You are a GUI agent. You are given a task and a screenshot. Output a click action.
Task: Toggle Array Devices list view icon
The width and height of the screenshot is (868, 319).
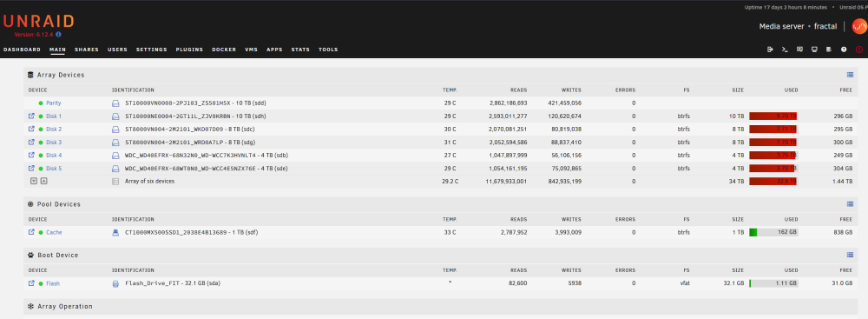[850, 75]
